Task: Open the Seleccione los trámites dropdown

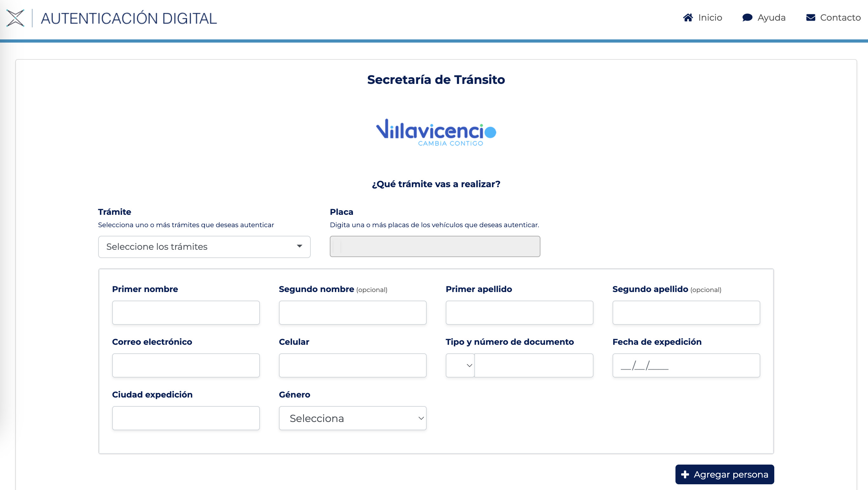Action: (204, 247)
